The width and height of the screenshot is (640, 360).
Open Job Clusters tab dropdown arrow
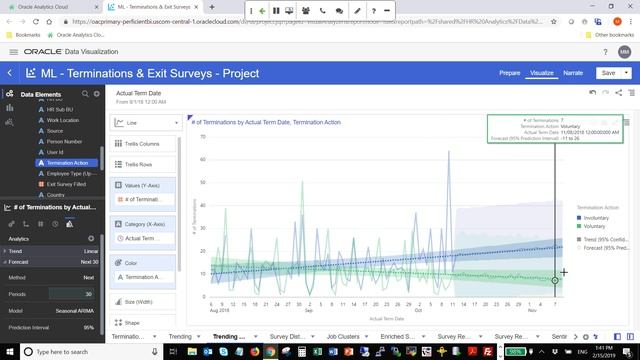point(366,337)
